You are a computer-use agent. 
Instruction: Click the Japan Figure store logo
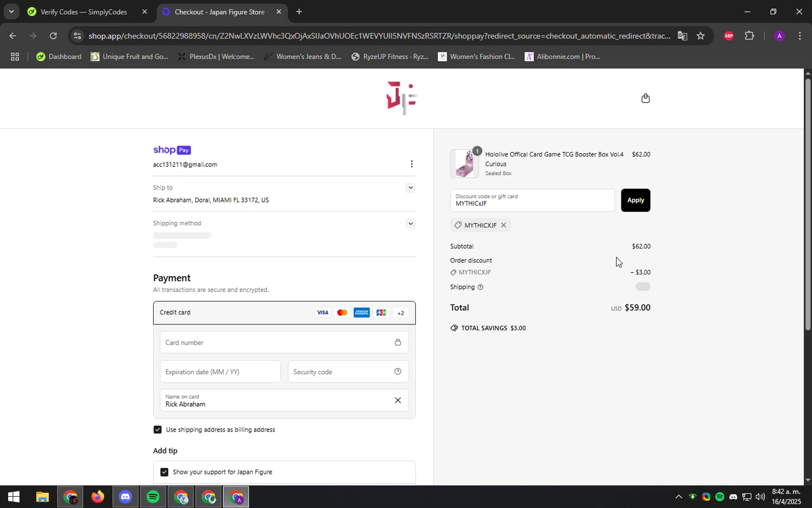click(401, 98)
